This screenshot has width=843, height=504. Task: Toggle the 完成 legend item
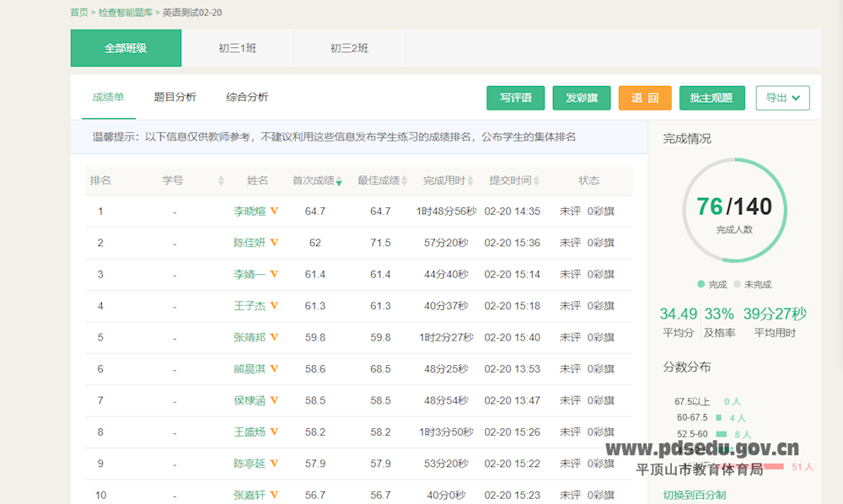coord(711,284)
